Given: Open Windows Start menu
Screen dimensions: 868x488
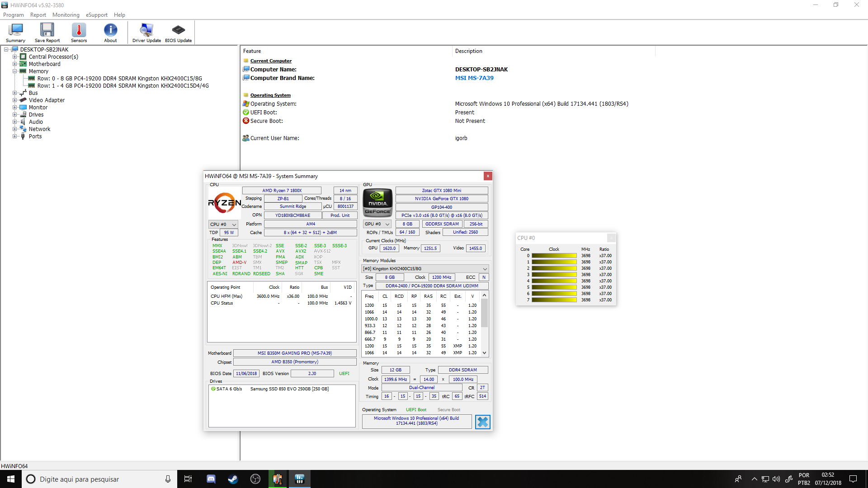Looking at the screenshot, I should pos(11,479).
